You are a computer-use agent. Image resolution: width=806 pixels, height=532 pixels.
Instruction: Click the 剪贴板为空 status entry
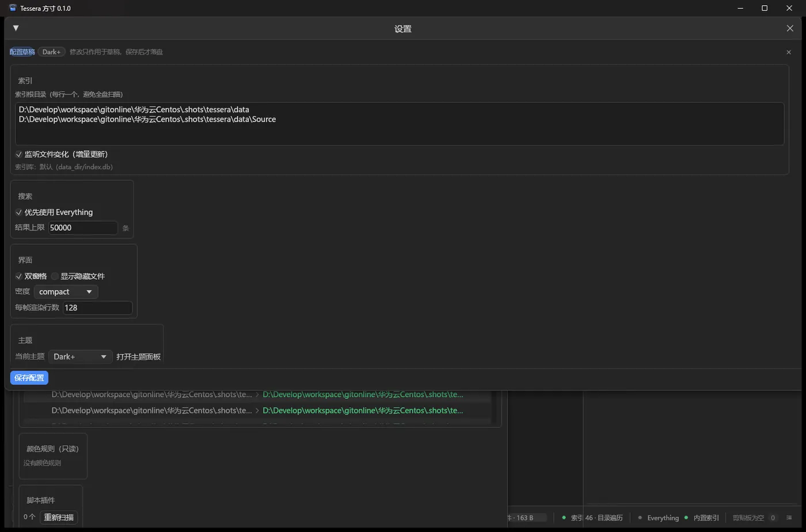click(x=748, y=518)
